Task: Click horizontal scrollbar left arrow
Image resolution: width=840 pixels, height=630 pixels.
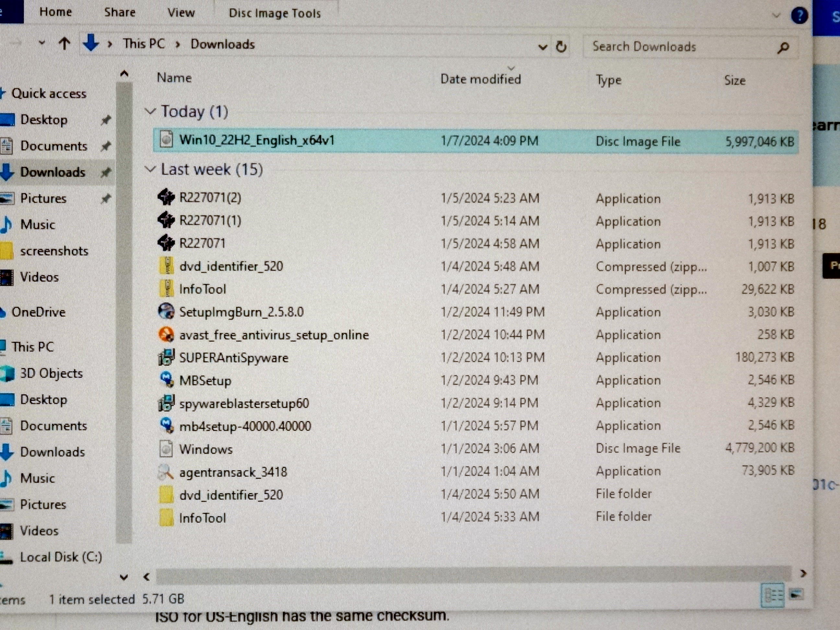Action: point(146,577)
